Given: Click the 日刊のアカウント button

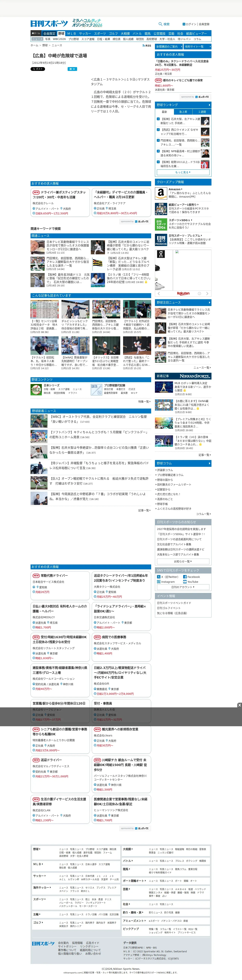Looking at the screenshot, I should coord(183,587).
